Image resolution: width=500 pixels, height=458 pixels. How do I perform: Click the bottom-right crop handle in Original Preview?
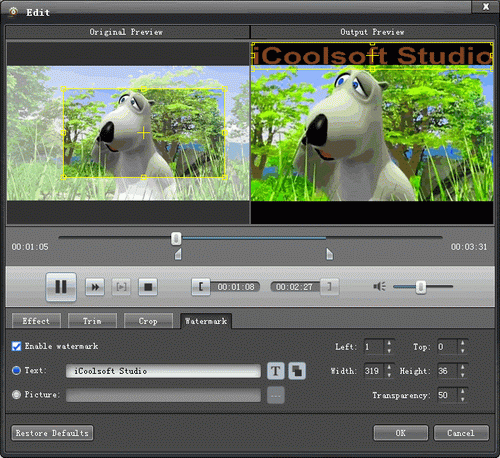click(x=225, y=177)
